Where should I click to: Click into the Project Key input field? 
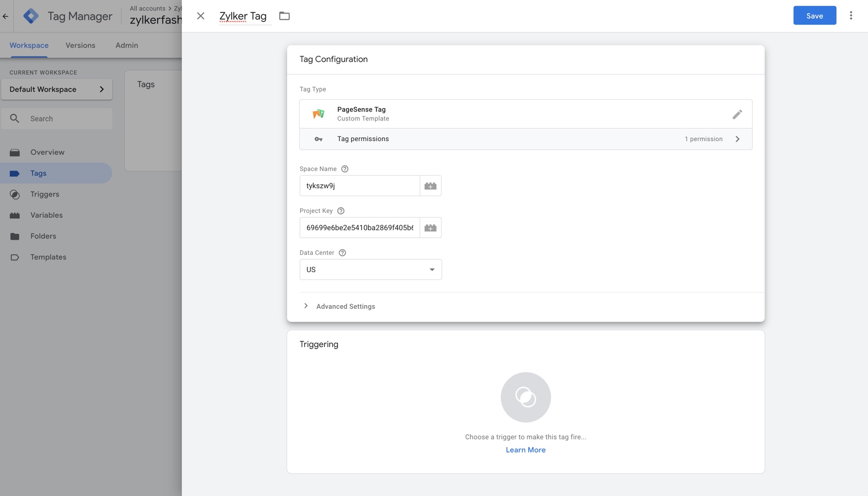[x=359, y=228]
